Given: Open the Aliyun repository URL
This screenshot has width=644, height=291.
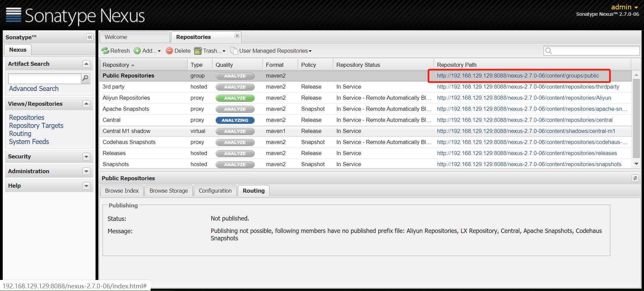Looking at the screenshot, I should [524, 98].
